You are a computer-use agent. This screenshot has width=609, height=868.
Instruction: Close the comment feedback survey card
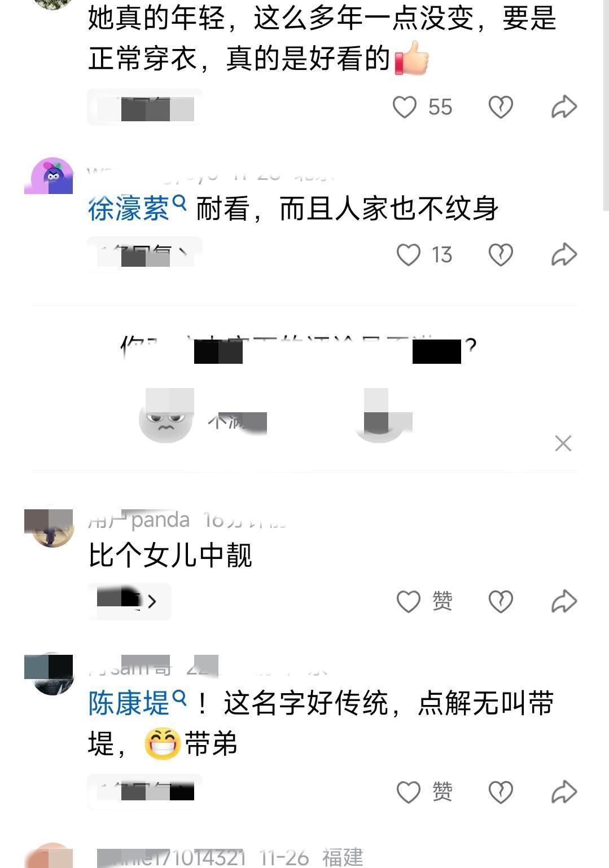tap(563, 444)
